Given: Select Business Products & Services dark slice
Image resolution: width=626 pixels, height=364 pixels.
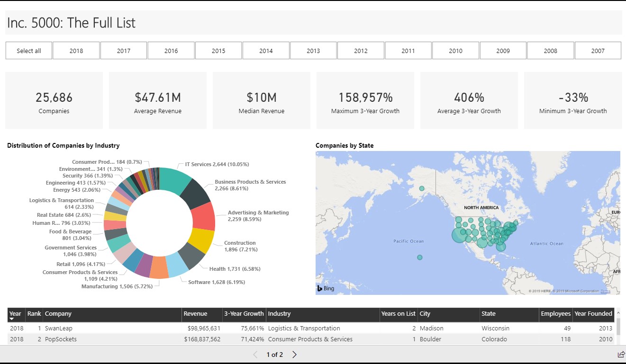Looking at the screenshot, I should pos(195,193).
